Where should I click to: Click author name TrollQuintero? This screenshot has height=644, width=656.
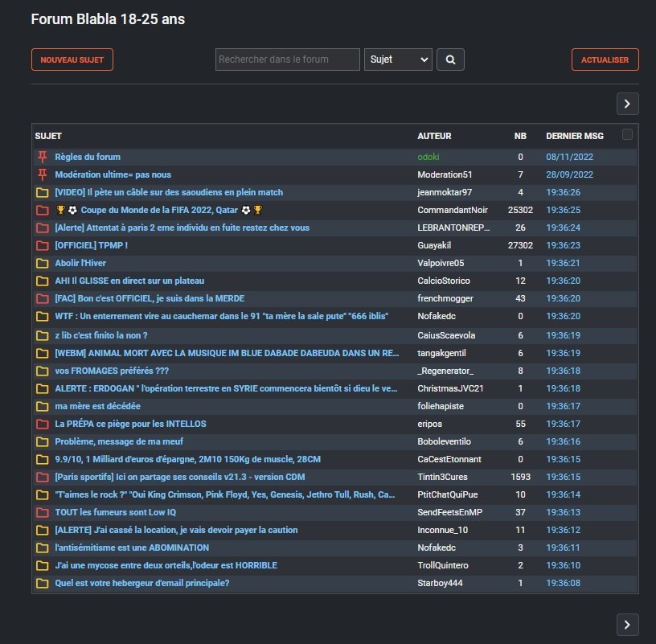443,565
